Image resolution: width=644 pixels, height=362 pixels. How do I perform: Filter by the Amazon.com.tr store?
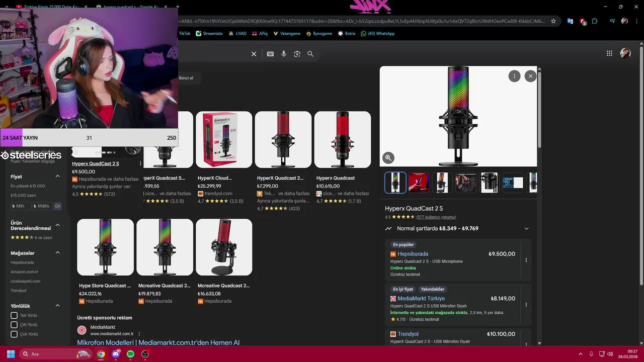[x=24, y=271]
